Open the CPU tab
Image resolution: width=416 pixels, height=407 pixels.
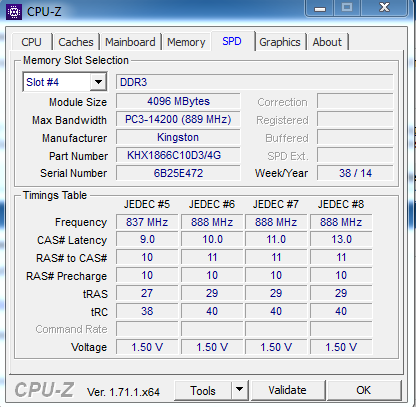[32, 42]
